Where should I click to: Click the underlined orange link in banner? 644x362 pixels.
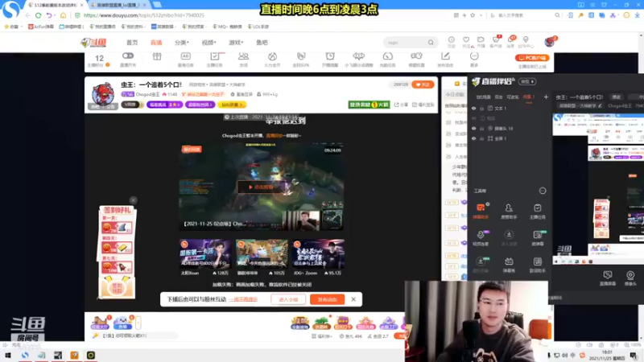[x=244, y=299]
